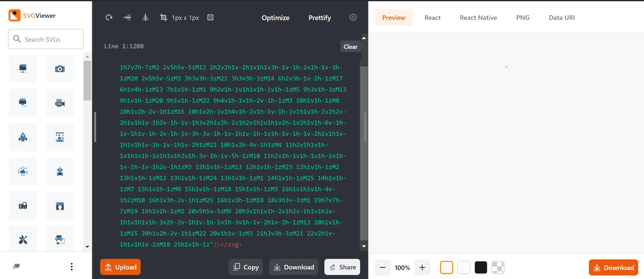644x279 pixels.
Task: Click the flip horizontal icon
Action: tap(127, 17)
